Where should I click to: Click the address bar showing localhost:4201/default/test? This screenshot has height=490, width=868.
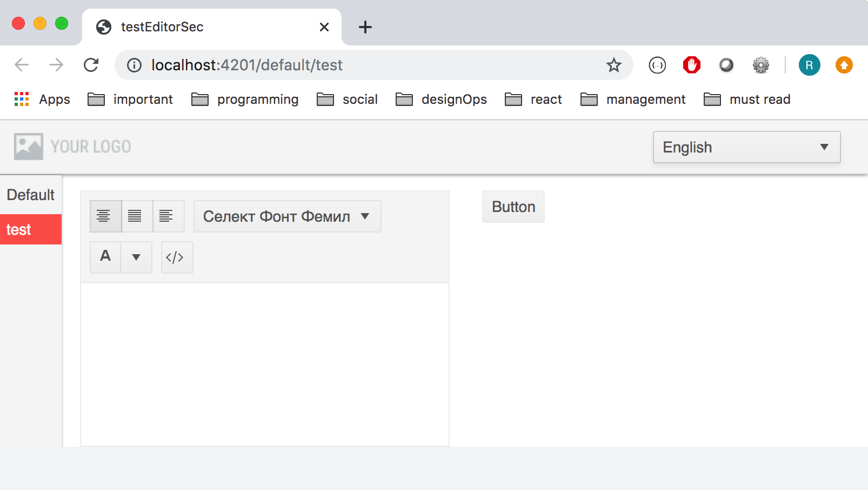374,65
